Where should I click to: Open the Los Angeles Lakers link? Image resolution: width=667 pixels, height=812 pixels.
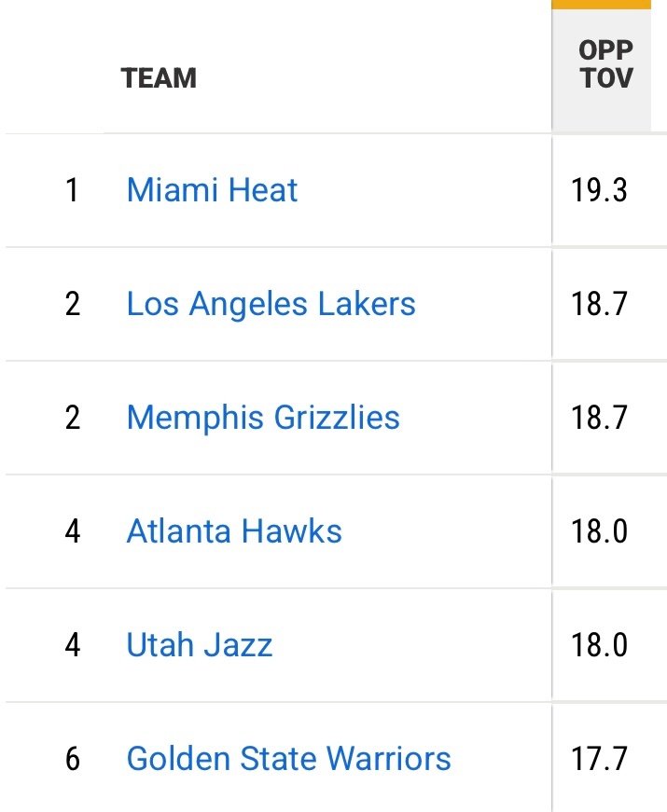coord(271,304)
